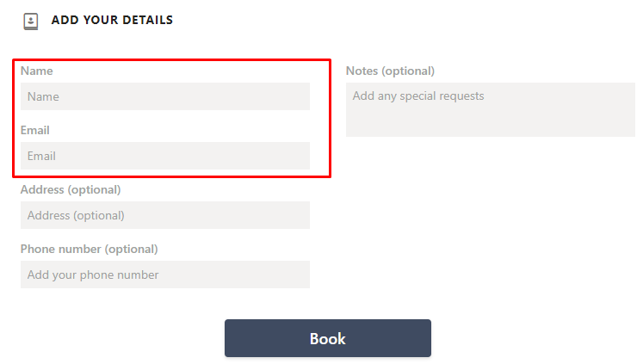
Task: Select the Address (optional) text box
Action: click(164, 215)
